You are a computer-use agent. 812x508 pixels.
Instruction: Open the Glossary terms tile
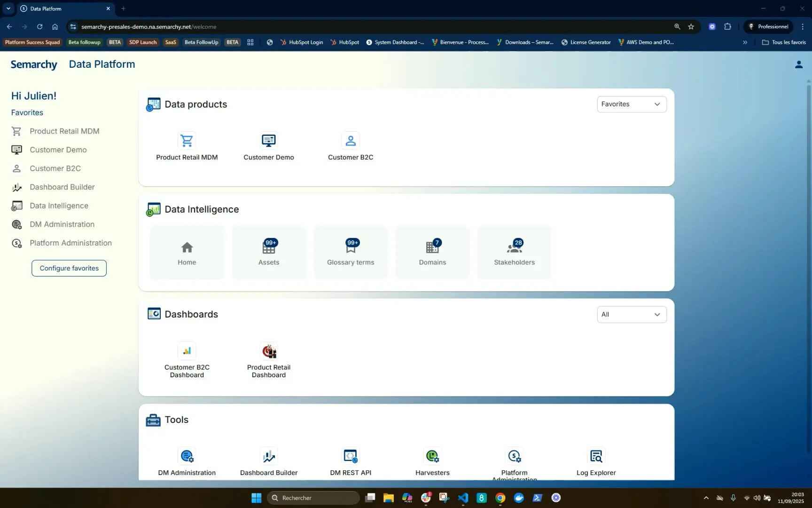click(351, 253)
